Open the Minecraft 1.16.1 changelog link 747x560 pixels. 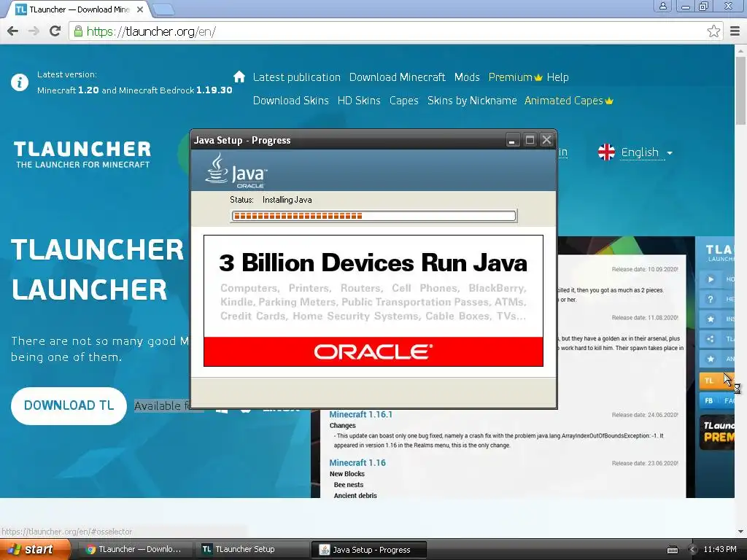360,414
